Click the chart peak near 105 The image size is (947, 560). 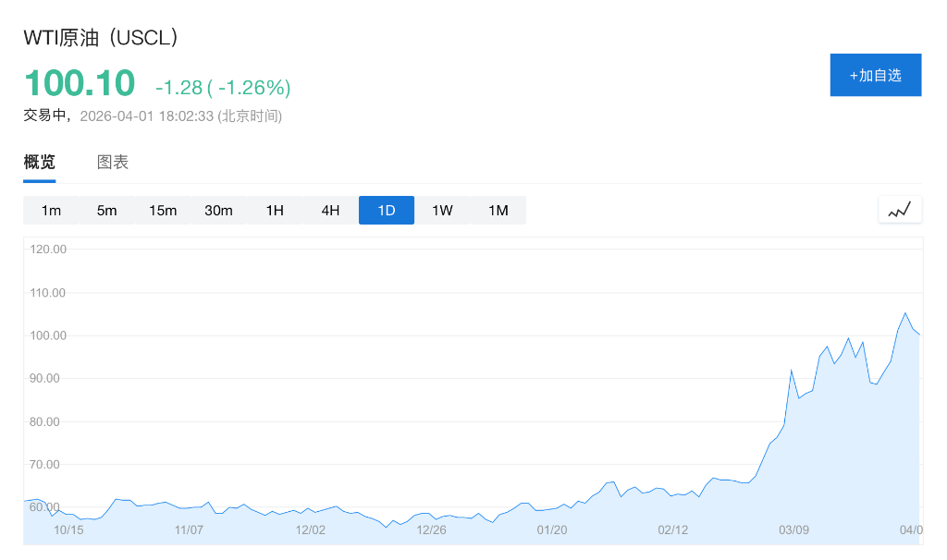[905, 313]
